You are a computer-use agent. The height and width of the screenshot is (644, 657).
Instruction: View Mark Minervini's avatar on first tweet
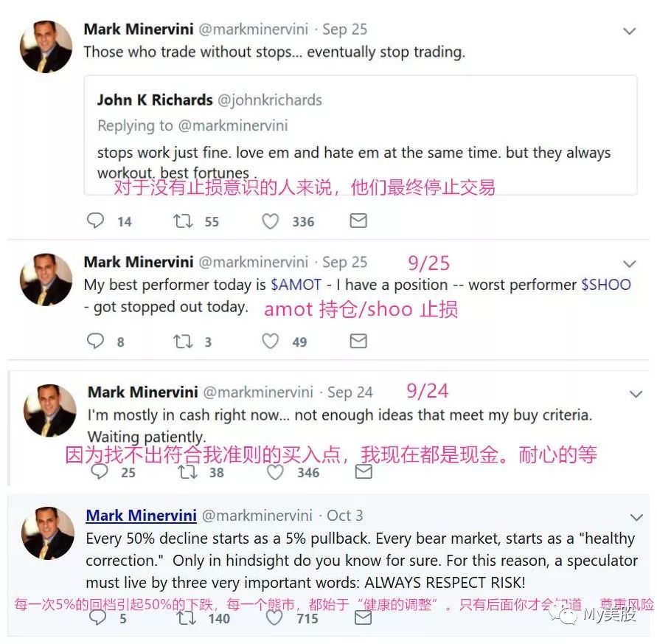tap(46, 46)
